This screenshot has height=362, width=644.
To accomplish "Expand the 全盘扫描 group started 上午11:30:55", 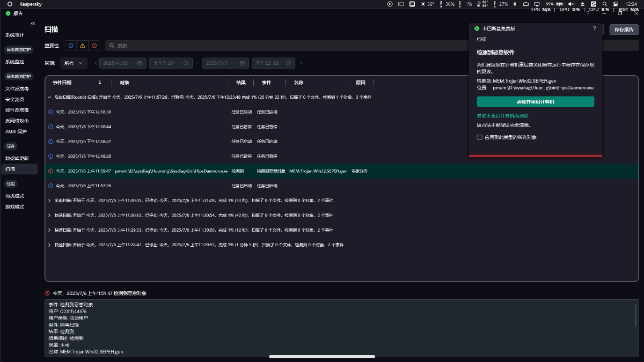I will click(50, 201).
